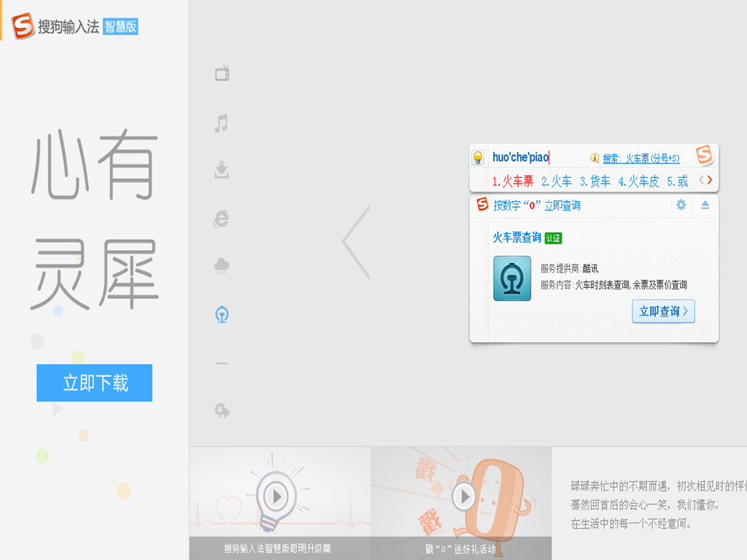Select the dash feature icon in sidebar
This screenshot has height=560, width=747.
click(221, 363)
